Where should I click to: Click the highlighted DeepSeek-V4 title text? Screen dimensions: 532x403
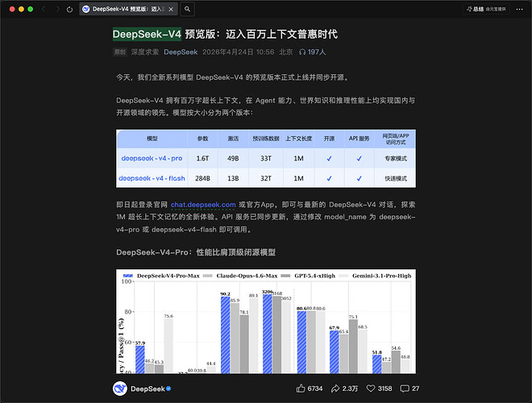[147, 35]
